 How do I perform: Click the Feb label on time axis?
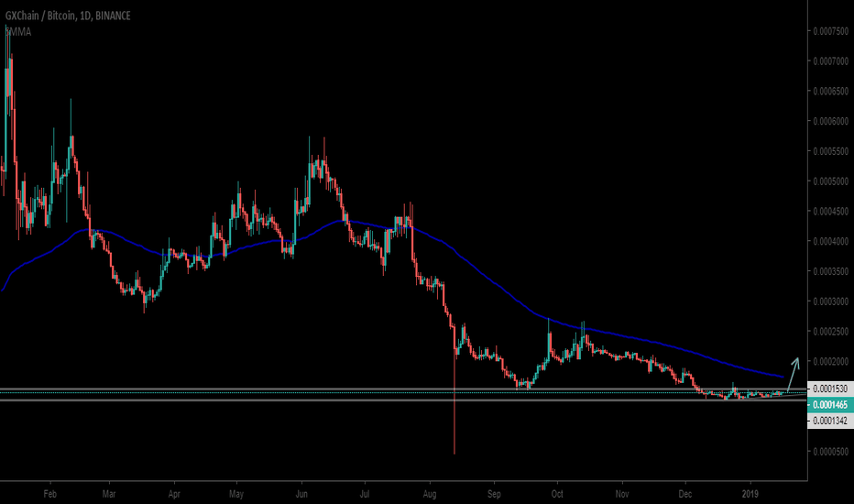tap(50, 494)
